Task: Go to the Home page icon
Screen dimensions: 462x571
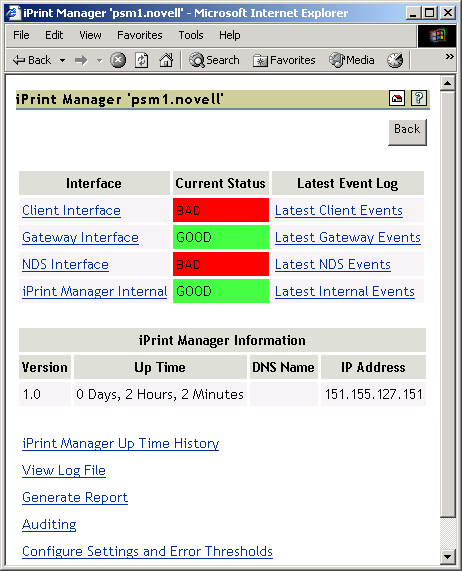Action: (166, 60)
